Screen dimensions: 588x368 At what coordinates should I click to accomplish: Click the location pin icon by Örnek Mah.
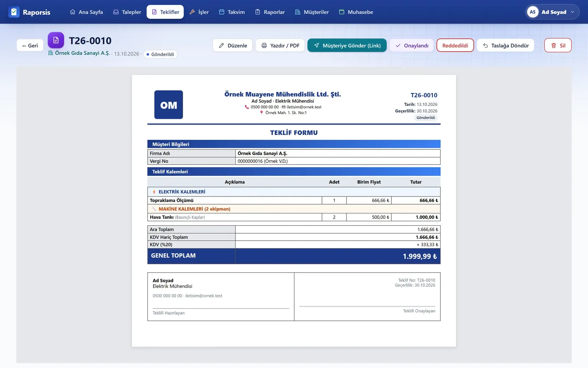[262, 113]
